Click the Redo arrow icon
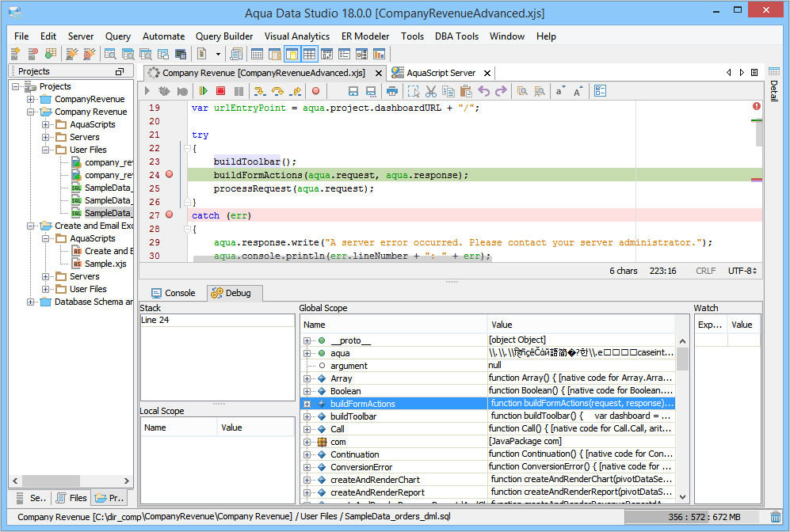790x532 pixels. pyautogui.click(x=501, y=91)
